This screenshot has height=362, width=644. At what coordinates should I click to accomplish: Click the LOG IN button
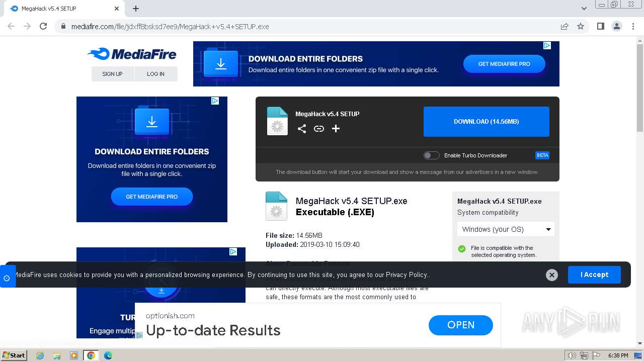[x=156, y=74]
